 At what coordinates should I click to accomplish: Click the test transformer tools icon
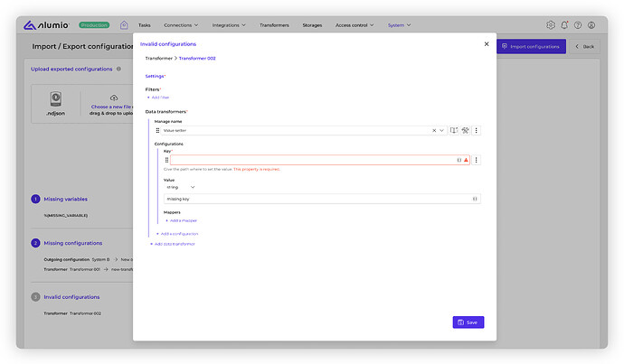[465, 130]
